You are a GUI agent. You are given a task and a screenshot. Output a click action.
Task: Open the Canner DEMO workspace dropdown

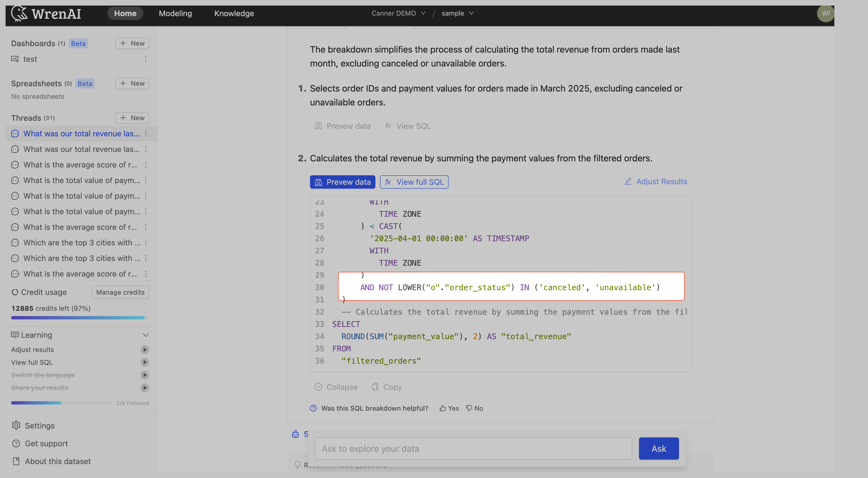(x=398, y=13)
